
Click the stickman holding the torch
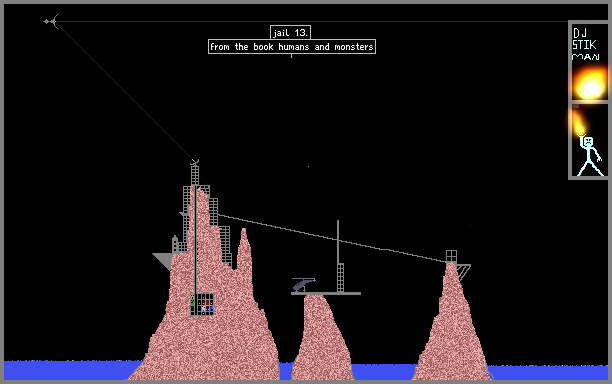tap(590, 155)
